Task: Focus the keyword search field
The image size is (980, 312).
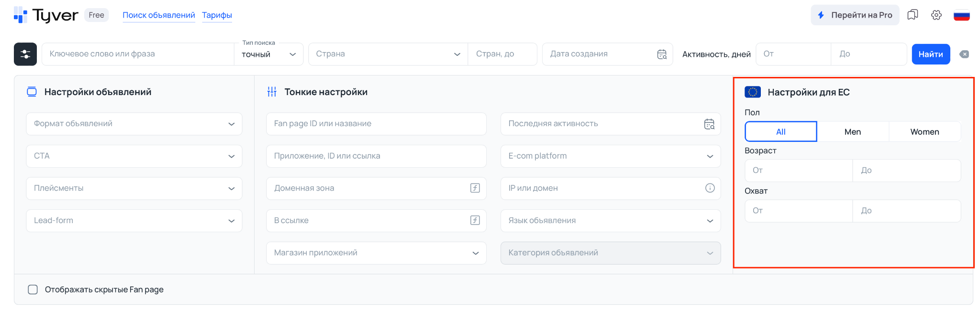Action: 138,54
